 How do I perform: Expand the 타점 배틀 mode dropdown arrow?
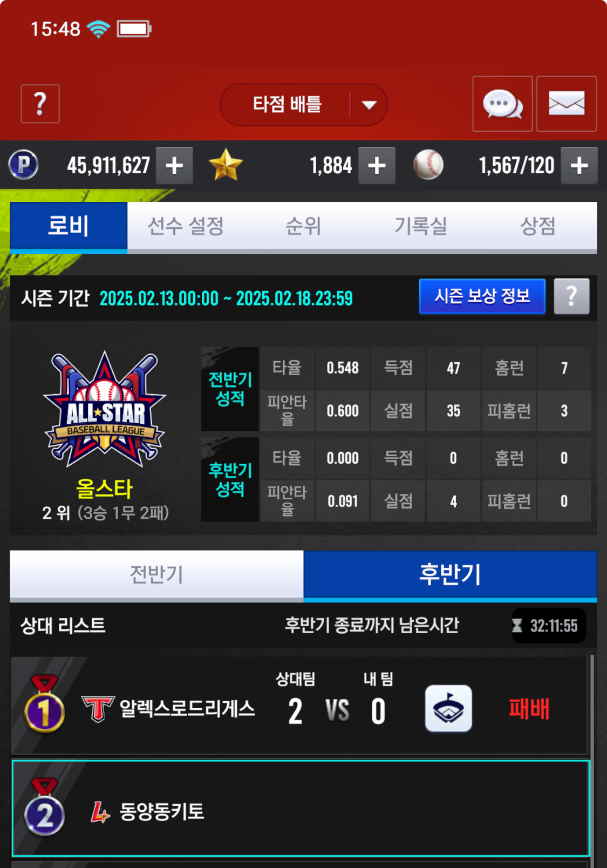coord(369,105)
